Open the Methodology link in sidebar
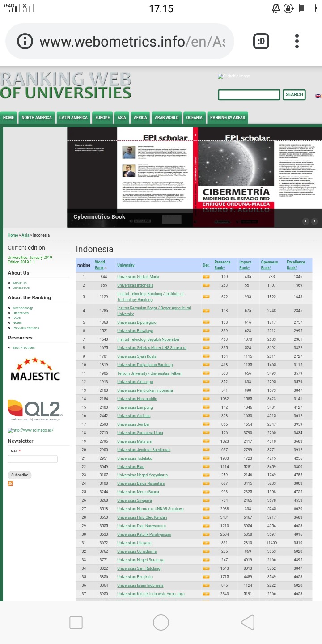Image resolution: width=322 pixels, height=644 pixels. coord(22,308)
